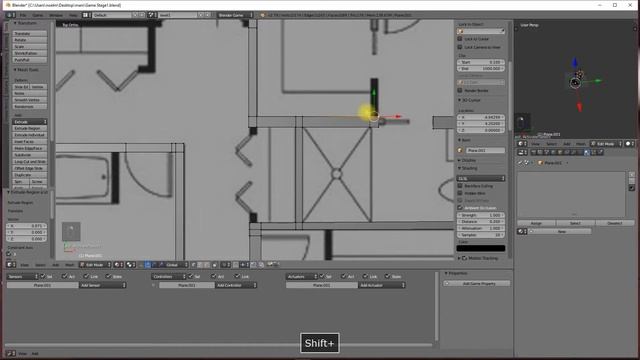This screenshot has height=360, width=640.
Task: Click the Info editor type icon in top bar
Action: 10,15
